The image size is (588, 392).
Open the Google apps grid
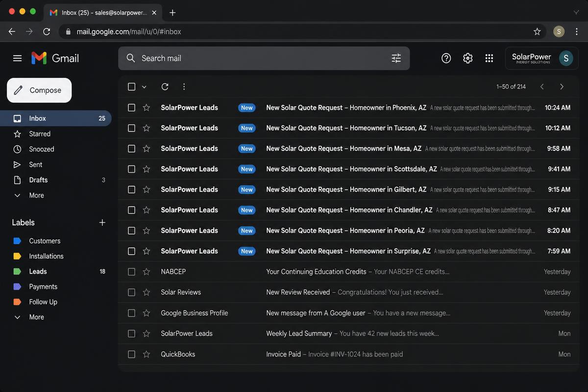[x=489, y=58]
